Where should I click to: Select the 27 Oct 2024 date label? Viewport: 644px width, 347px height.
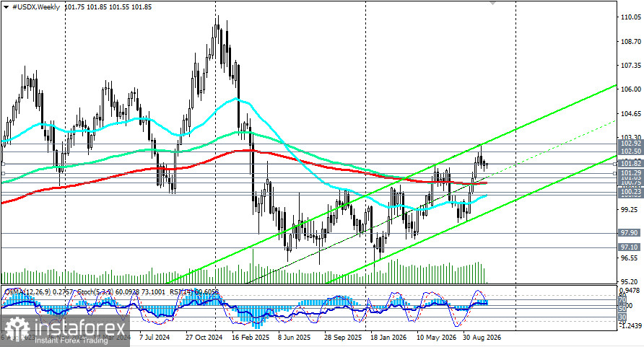pos(204,338)
